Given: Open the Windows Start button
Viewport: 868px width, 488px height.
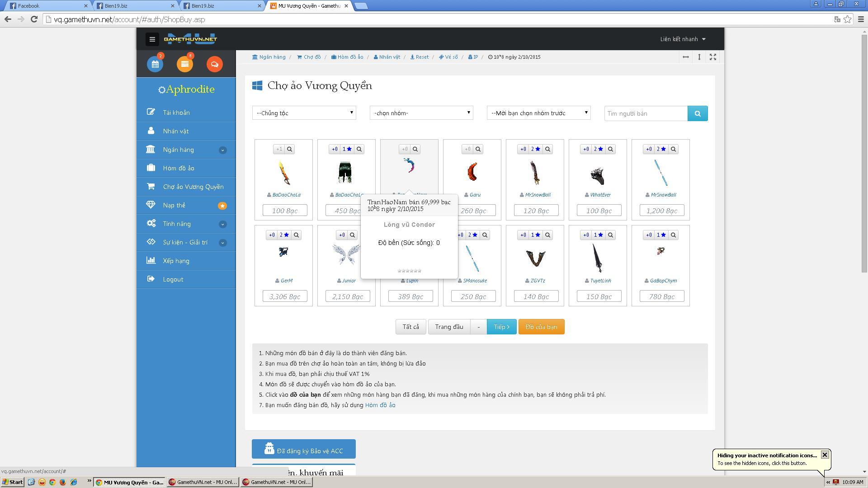Looking at the screenshot, I should click(x=13, y=482).
